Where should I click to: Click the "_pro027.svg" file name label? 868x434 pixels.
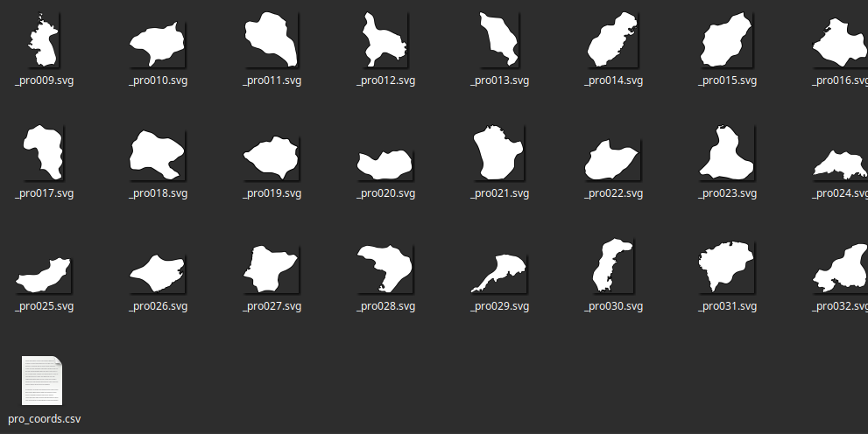[x=272, y=306]
